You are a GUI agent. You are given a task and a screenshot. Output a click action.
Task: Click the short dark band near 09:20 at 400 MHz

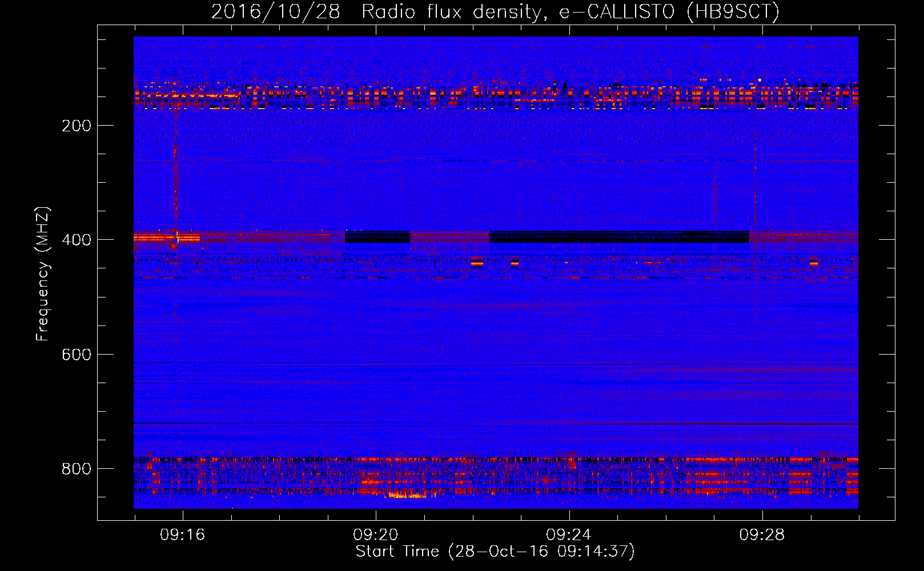[377, 237]
